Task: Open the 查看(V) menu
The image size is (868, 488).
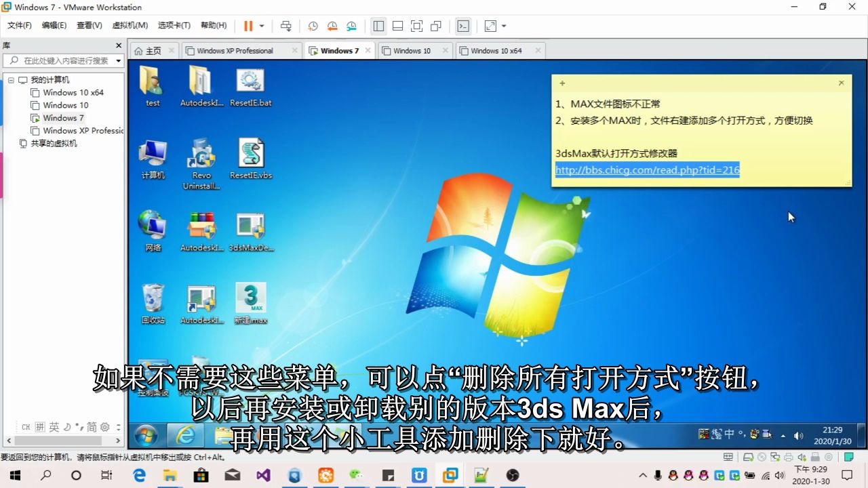Action: tap(90, 25)
